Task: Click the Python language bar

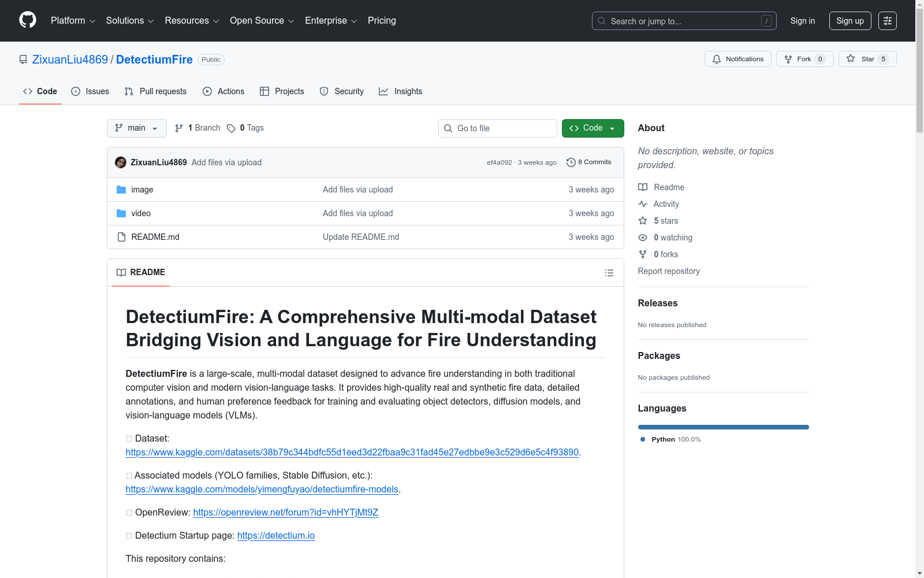Action: tap(723, 427)
